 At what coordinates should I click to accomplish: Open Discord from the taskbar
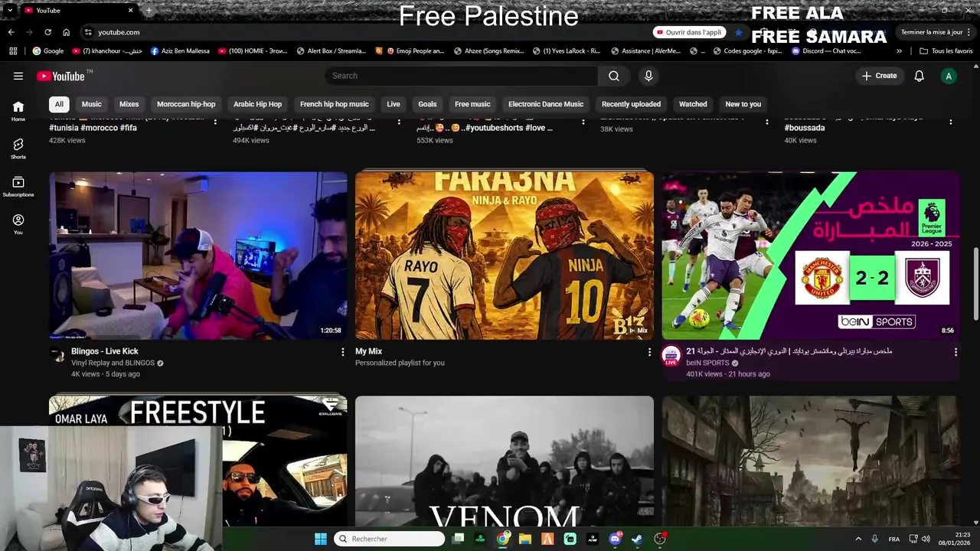(615, 539)
